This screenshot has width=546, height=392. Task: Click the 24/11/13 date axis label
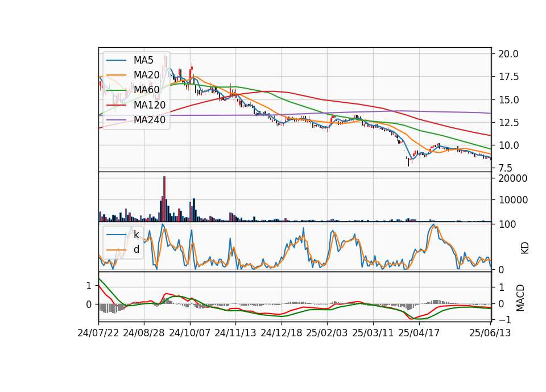click(x=235, y=333)
